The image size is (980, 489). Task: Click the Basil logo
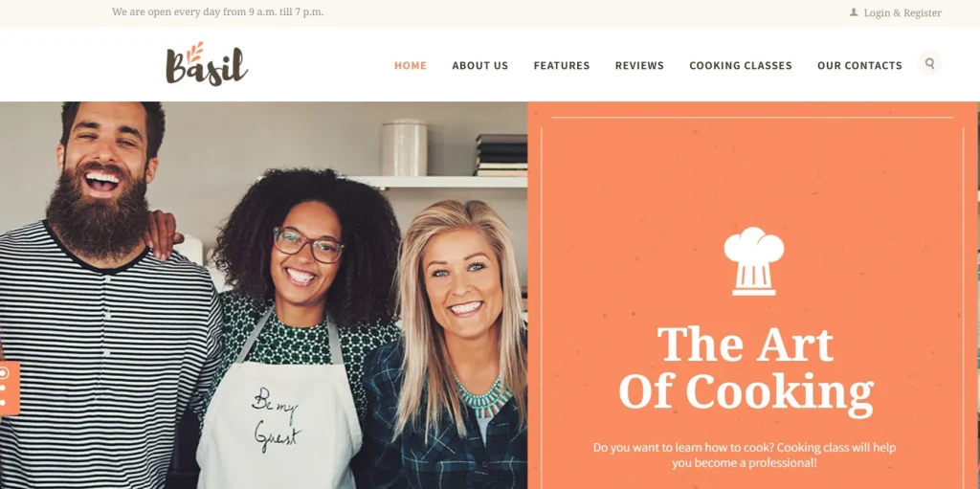click(207, 64)
